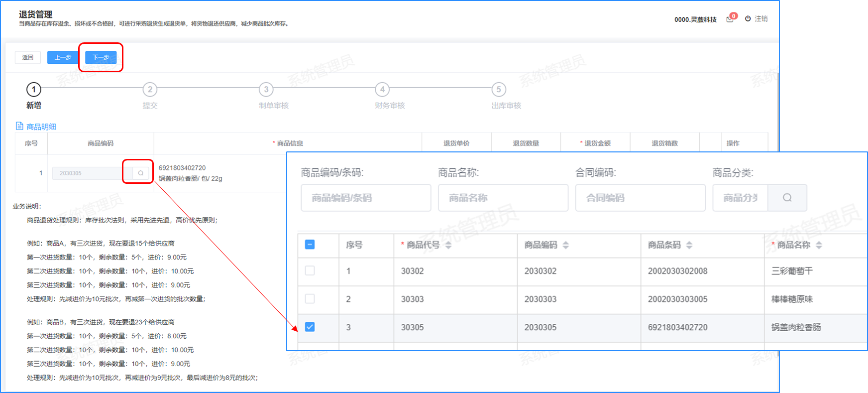This screenshot has height=393, width=868.
Task: Click the 退货单价 column header
Action: [x=456, y=143]
